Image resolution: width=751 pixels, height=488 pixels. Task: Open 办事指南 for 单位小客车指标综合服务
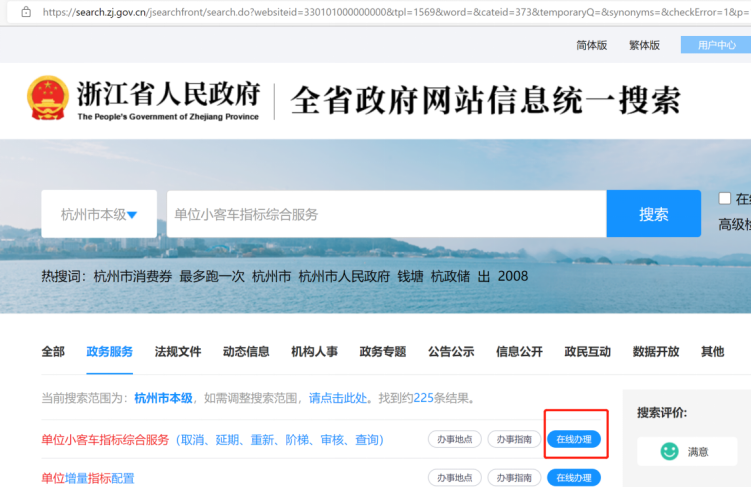point(513,439)
